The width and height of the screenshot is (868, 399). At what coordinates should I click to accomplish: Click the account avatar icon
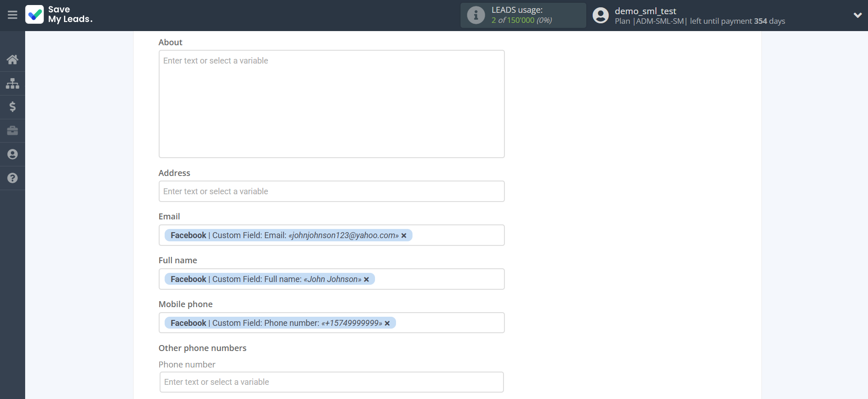[x=600, y=16]
